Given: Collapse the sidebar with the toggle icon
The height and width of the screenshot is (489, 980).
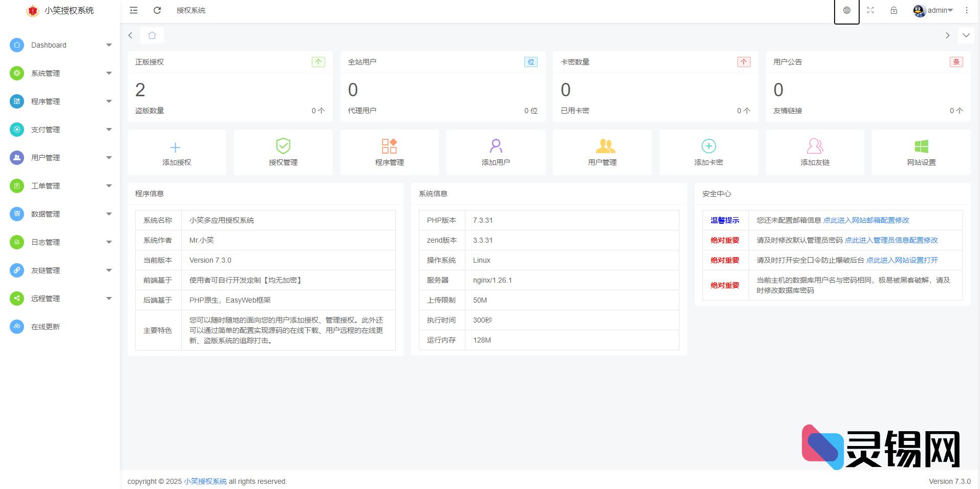Looking at the screenshot, I should pos(133,10).
